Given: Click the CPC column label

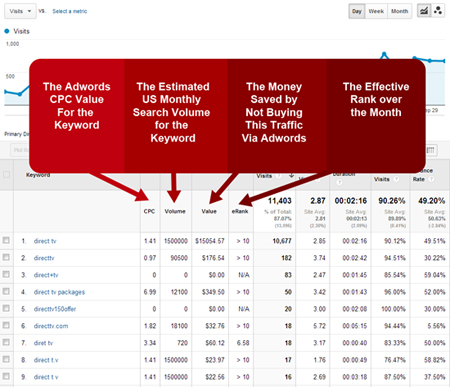Looking at the screenshot, I should coord(149,211).
